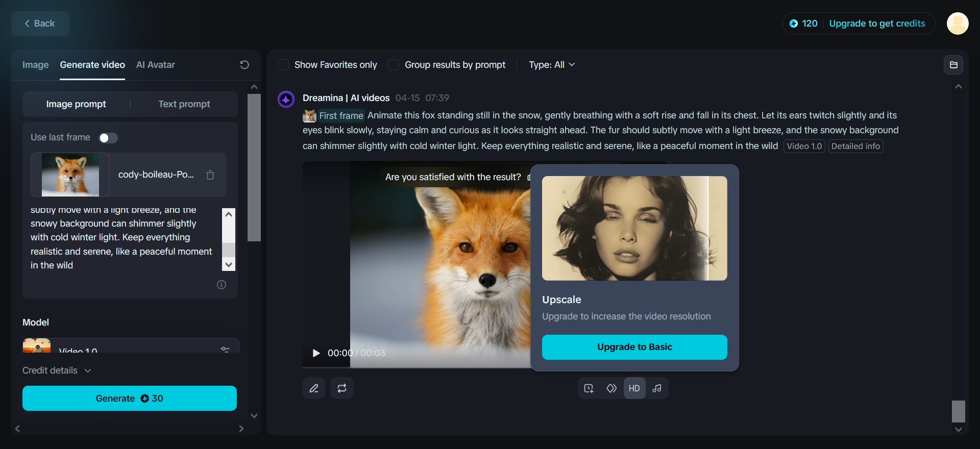Click the left panel vertical scrollbar thumb
Viewport: 980px width, 449px height.
click(254, 167)
